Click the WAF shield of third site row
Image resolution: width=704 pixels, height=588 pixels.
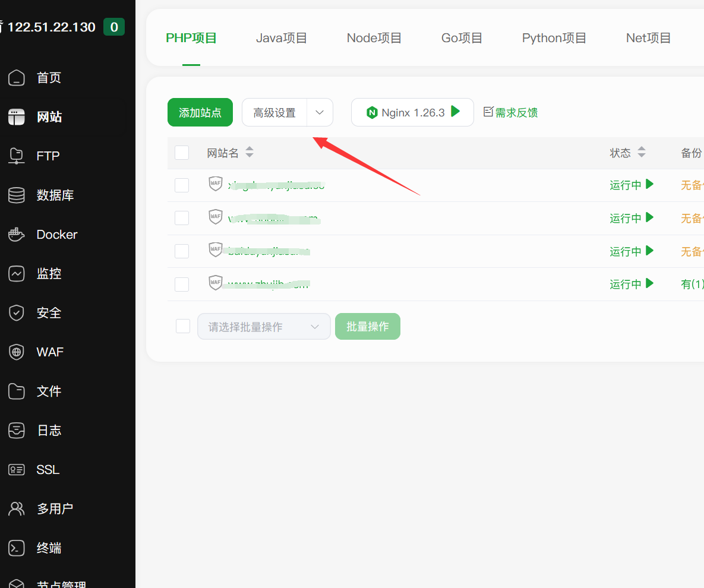click(x=216, y=249)
